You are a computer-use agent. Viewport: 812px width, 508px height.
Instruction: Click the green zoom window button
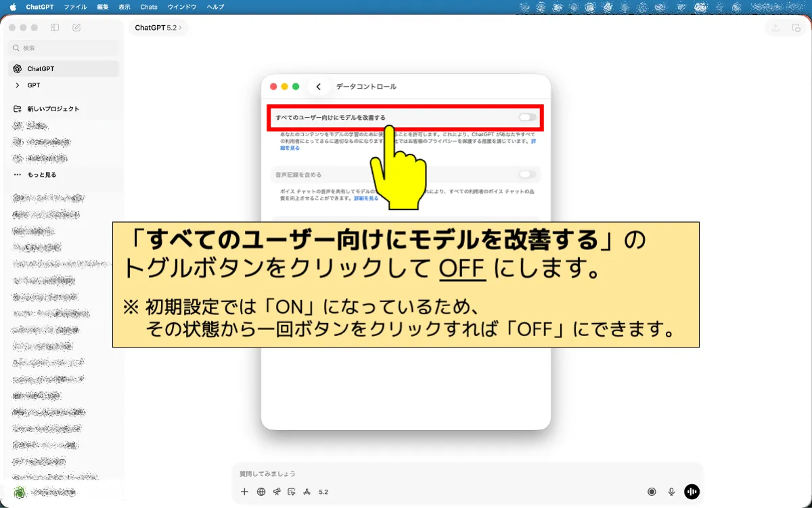295,86
